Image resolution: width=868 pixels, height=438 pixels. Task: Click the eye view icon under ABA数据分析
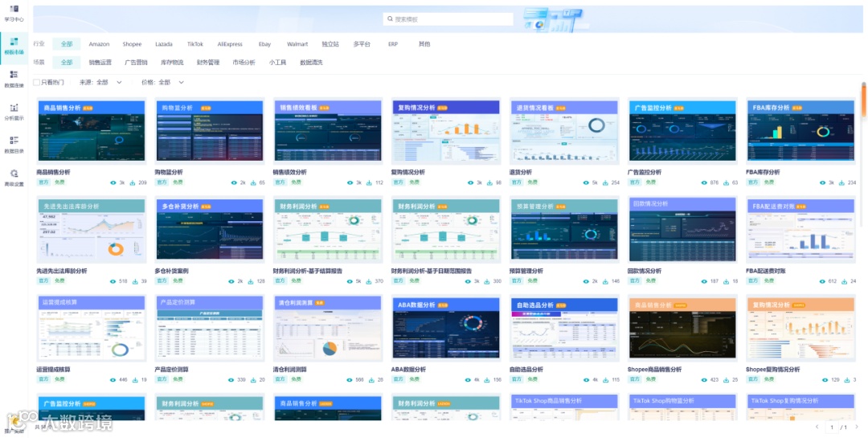coord(469,380)
